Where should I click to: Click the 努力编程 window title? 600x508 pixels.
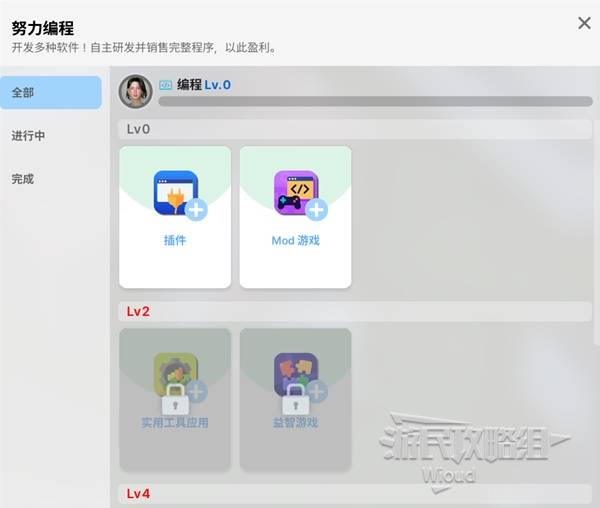42,28
